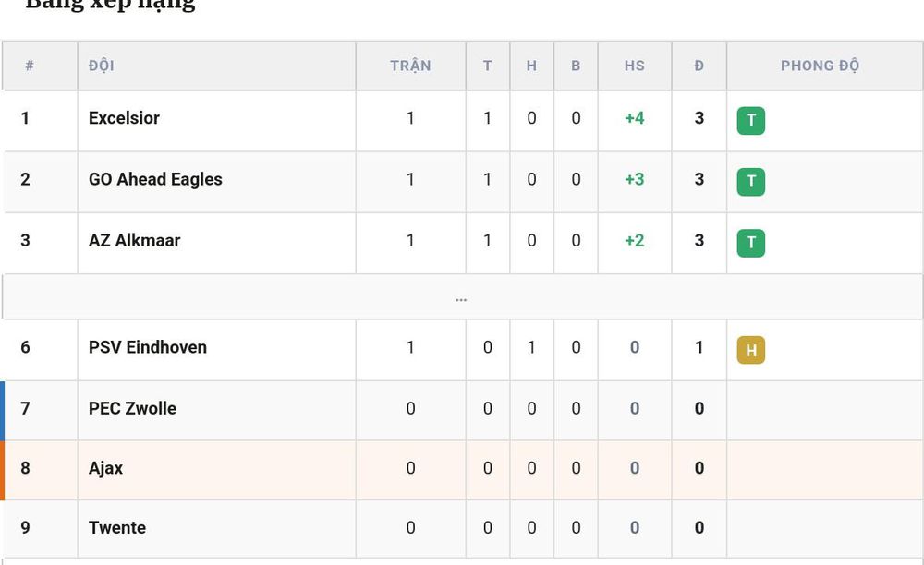Click the highlighted Ajax team name
The width and height of the screenshot is (924, 565).
(105, 468)
